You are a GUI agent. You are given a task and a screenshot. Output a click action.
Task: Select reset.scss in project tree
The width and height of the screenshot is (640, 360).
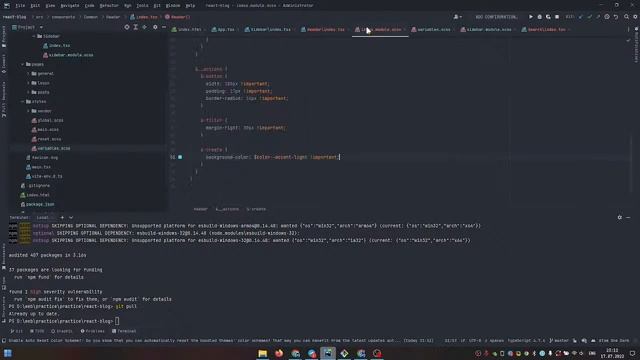(x=47, y=139)
